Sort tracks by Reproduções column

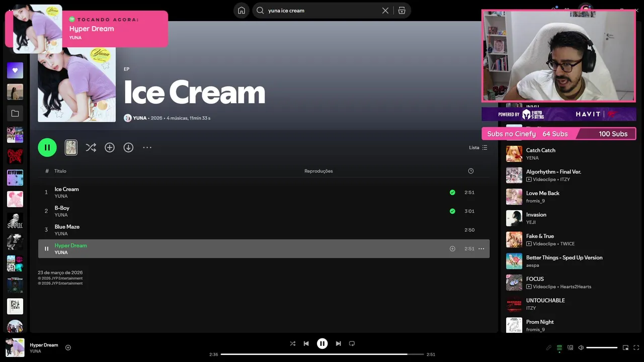click(x=318, y=171)
